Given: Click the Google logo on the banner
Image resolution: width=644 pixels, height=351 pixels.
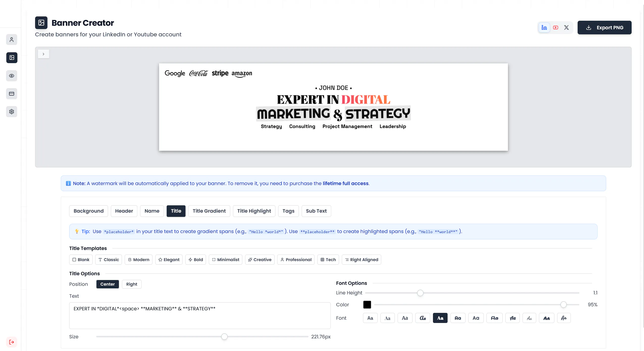Looking at the screenshot, I should point(175,73).
